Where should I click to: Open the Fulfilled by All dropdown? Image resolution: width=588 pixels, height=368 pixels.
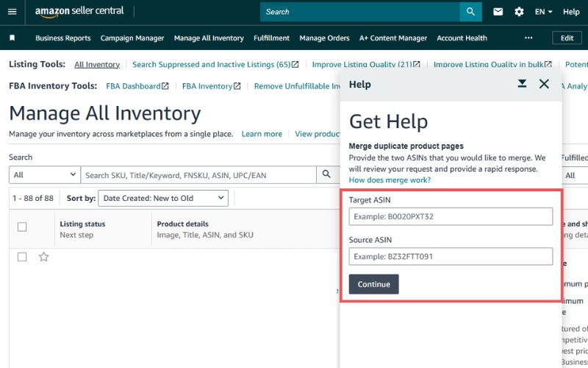pos(575,175)
